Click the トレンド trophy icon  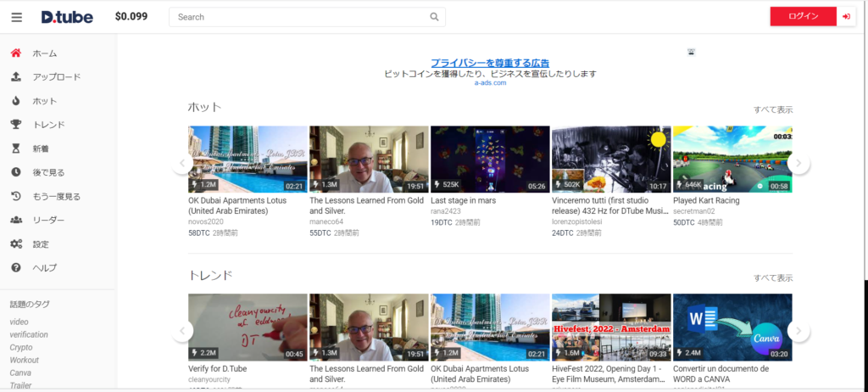16,125
